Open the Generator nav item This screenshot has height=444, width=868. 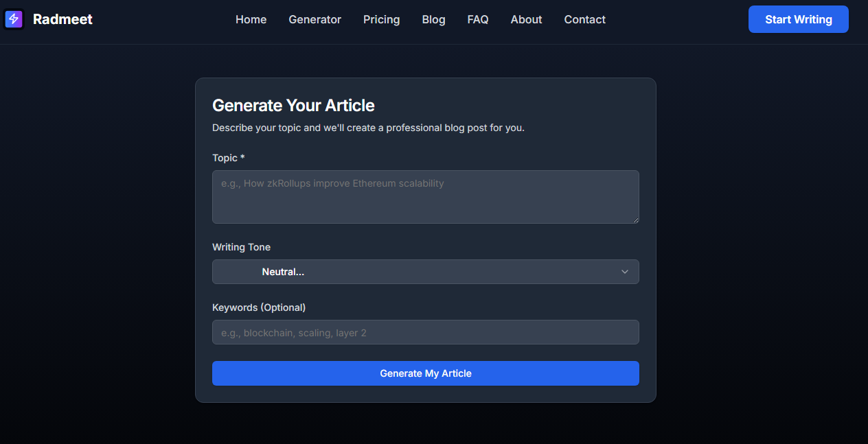(315, 19)
